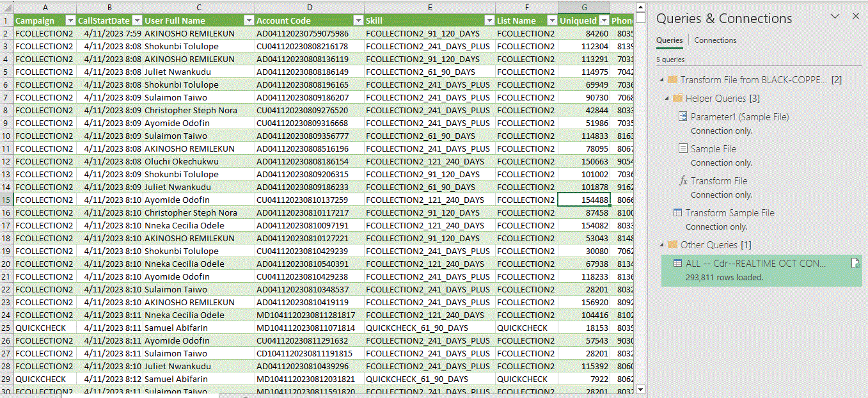Image resolution: width=868 pixels, height=398 pixels.
Task: Click the '5 queries' count text
Action: pyautogui.click(x=670, y=60)
